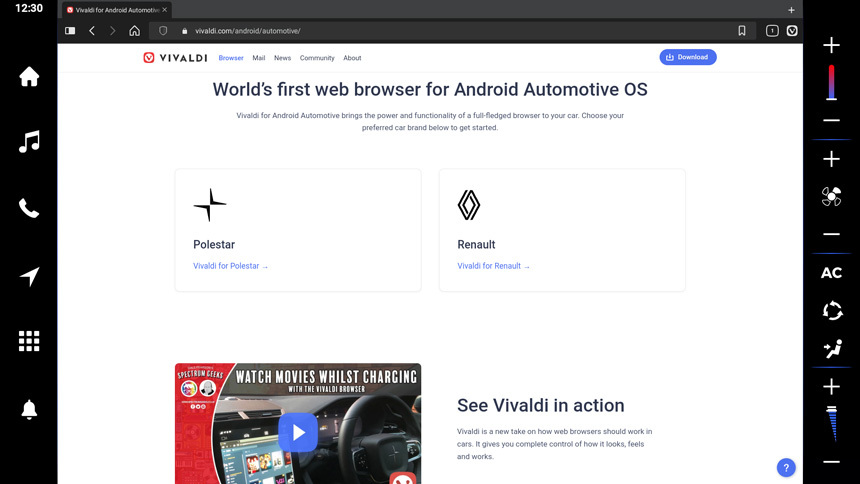Open the Vivaldi menu button in the toolbar
The height and width of the screenshot is (484, 860).
click(792, 31)
